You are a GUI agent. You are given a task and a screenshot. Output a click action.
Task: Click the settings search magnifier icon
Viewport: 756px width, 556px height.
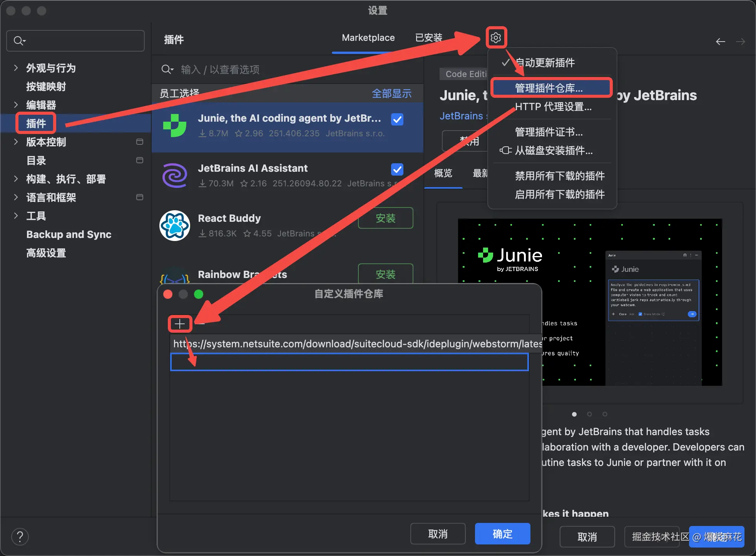coord(18,41)
